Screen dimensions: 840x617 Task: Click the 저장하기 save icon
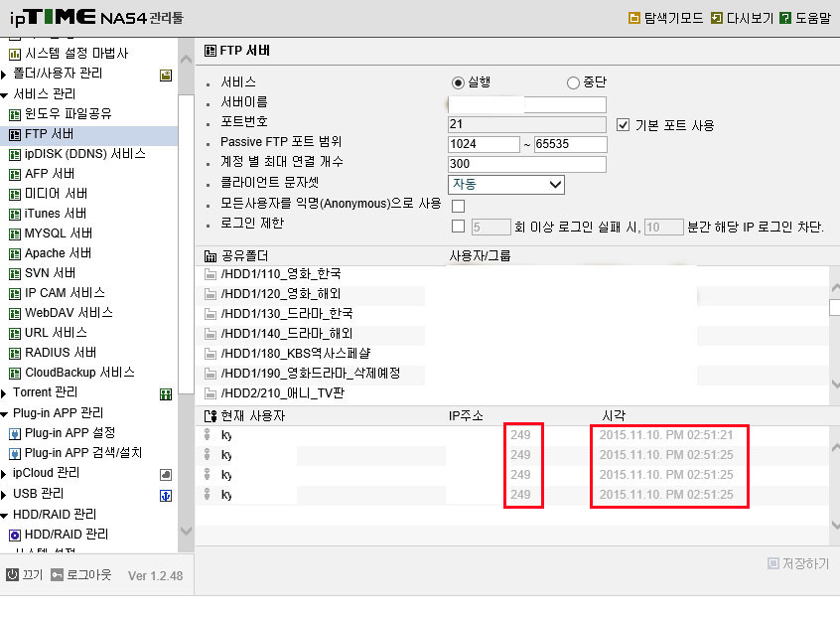773,563
